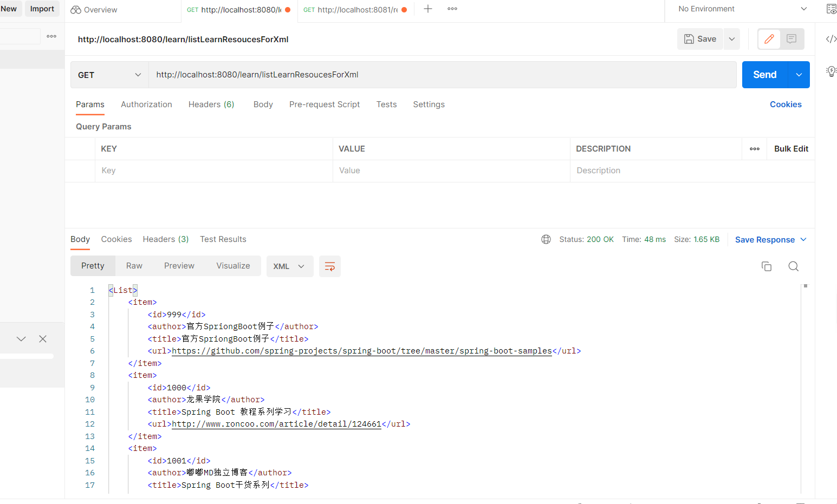Open the No Environment selector

[742, 9]
